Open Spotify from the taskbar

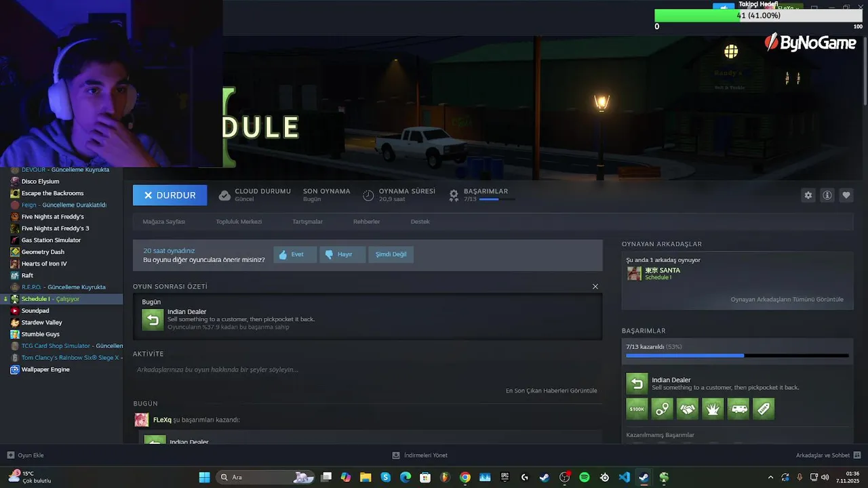[x=585, y=477]
